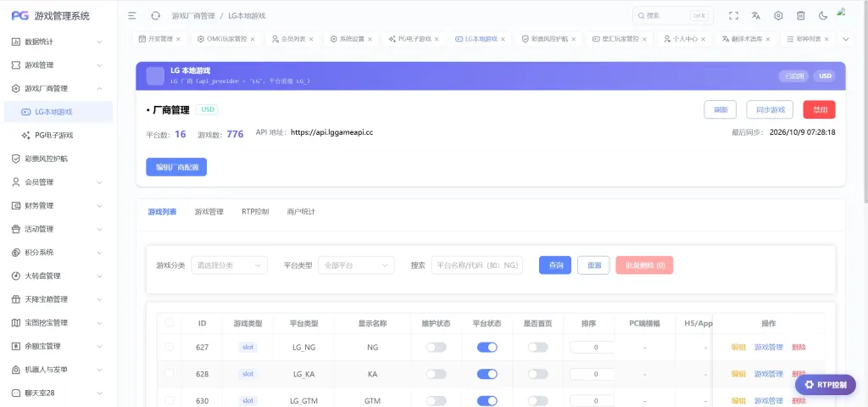Click the 宝图挖宝管理 map icon in sidebar
Screen dimensions: 868x407
click(x=16, y=322)
